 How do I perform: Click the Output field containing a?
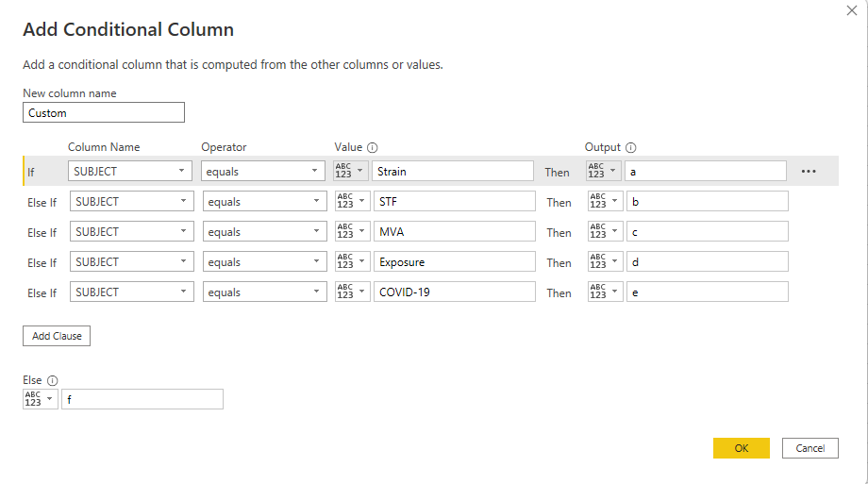coord(706,171)
